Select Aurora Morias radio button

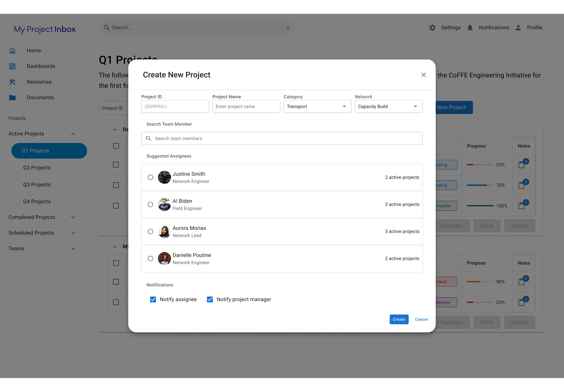[x=150, y=231]
